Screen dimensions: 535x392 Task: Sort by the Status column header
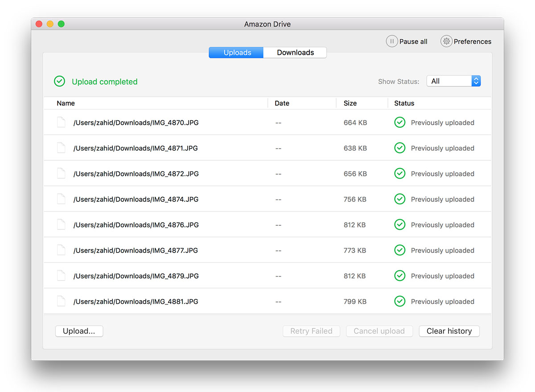coord(404,103)
